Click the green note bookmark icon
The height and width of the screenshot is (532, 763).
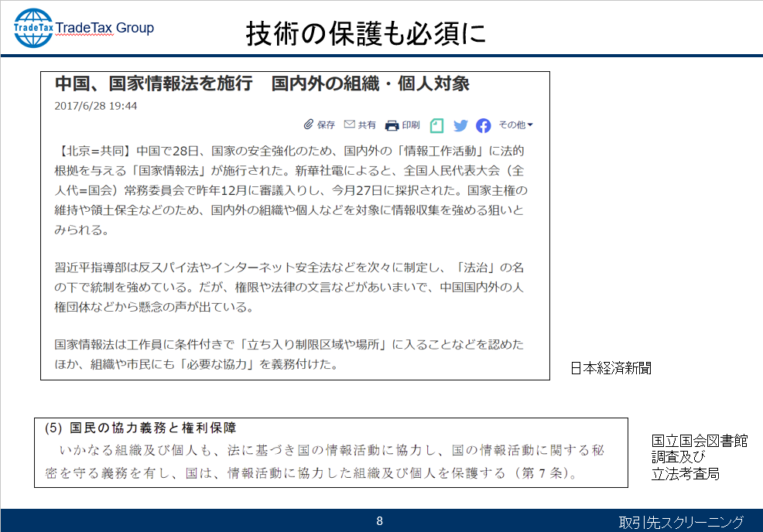point(437,125)
